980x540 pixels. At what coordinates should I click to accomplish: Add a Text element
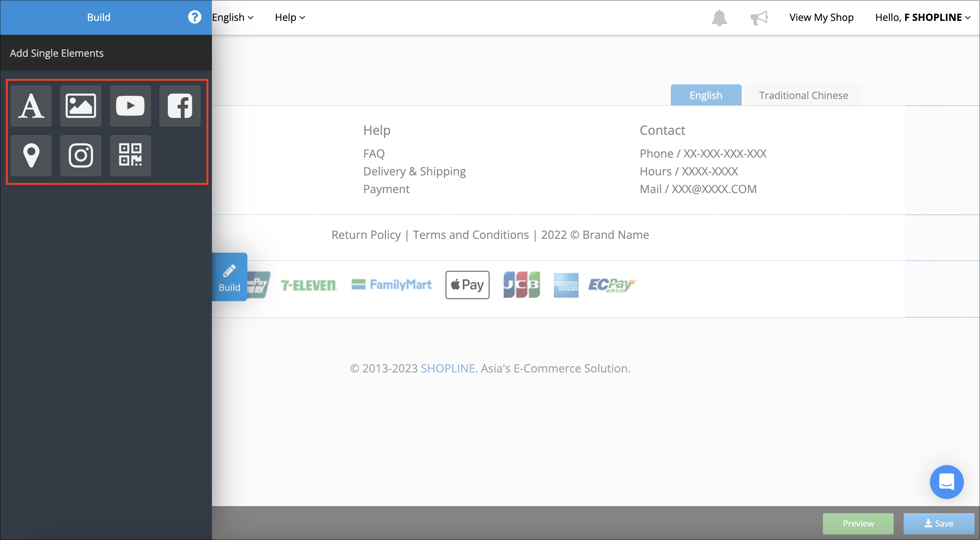point(31,106)
